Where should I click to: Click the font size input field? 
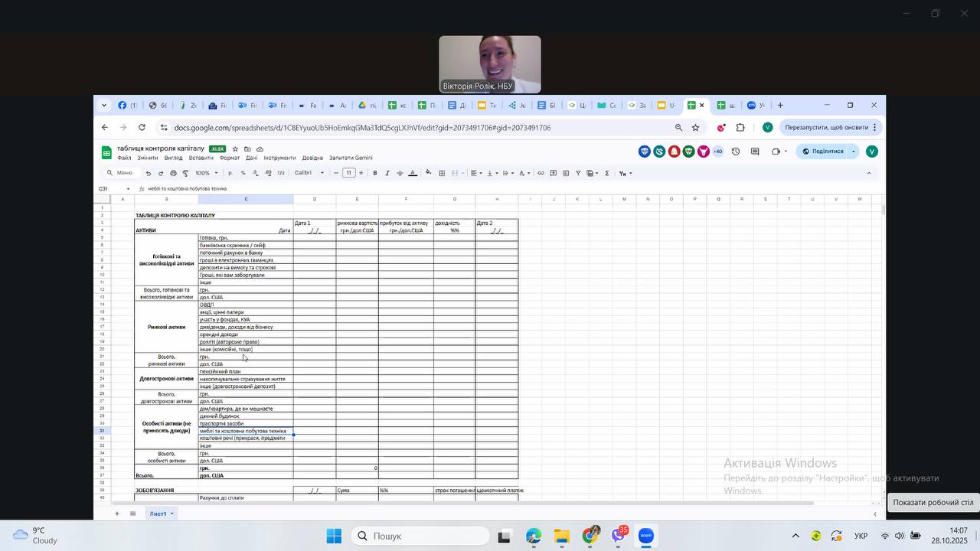(349, 173)
